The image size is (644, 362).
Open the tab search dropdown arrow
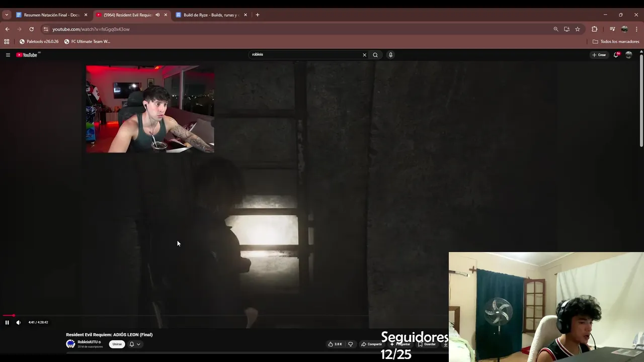tap(7, 15)
